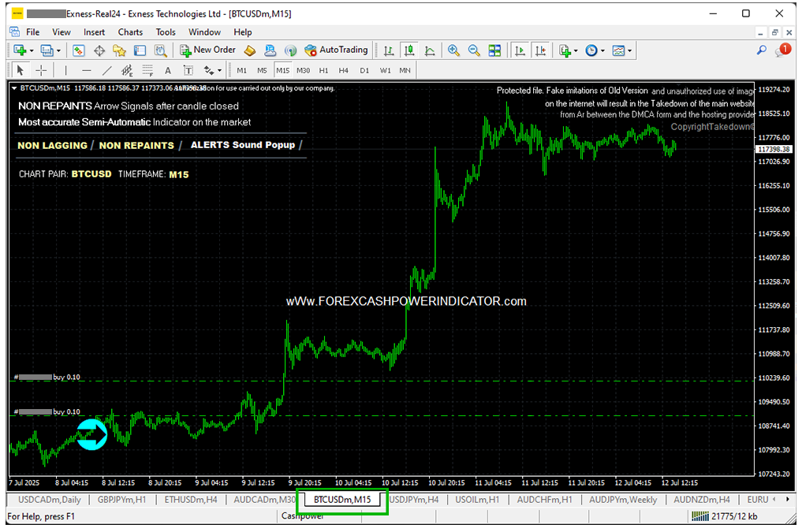Open the Profiles icon
Screen dimensions: 802x532
[x=47, y=50]
